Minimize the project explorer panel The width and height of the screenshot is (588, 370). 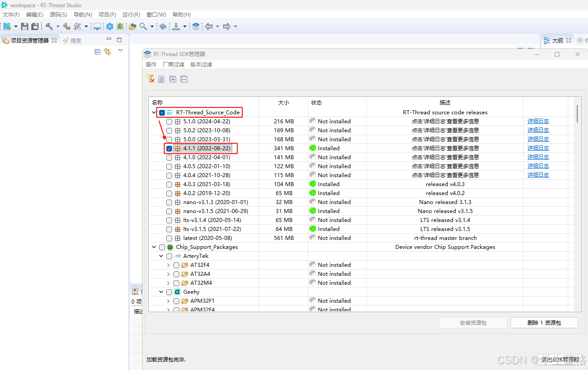point(109,39)
